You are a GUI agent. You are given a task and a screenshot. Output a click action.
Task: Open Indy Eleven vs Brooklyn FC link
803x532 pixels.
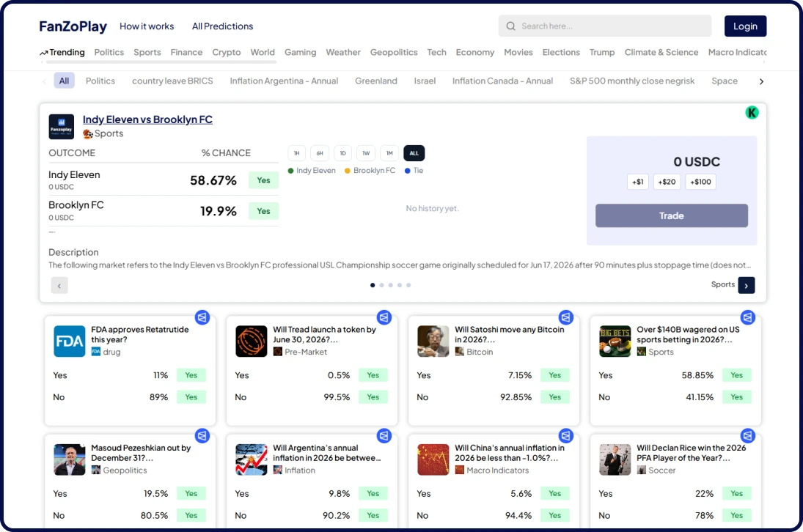[x=147, y=119]
